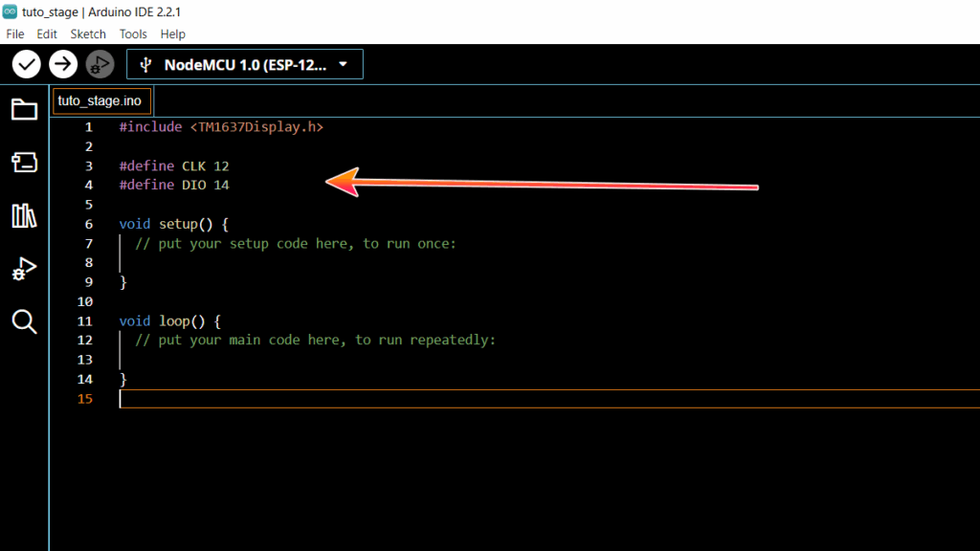This screenshot has width=980, height=551.
Task: Click the closing brace on line 9
Action: pyautogui.click(x=123, y=282)
